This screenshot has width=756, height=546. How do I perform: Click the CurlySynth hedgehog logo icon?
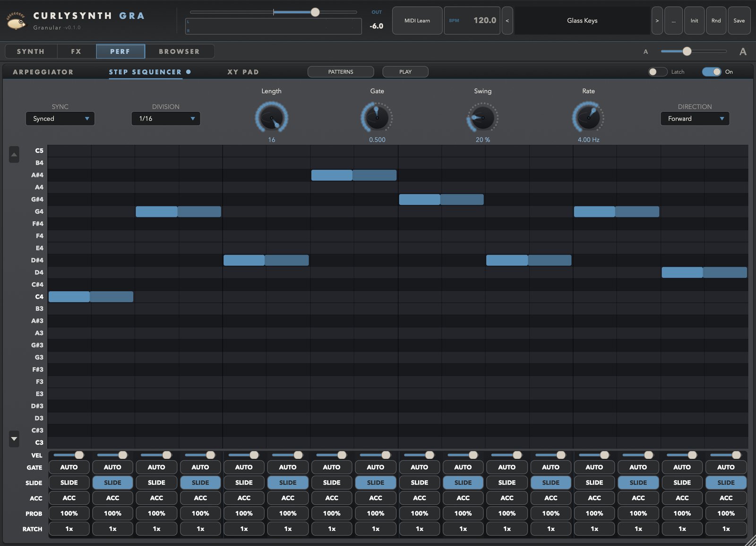pyautogui.click(x=16, y=21)
